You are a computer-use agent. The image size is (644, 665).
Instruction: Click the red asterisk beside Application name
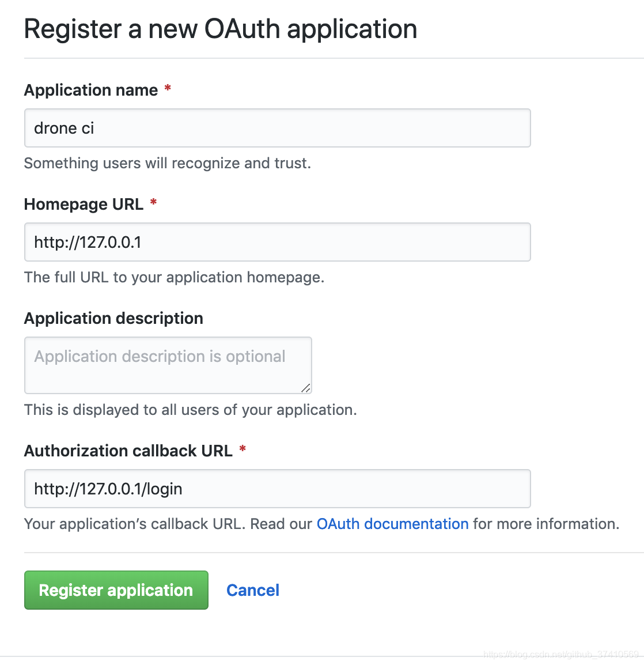168,88
